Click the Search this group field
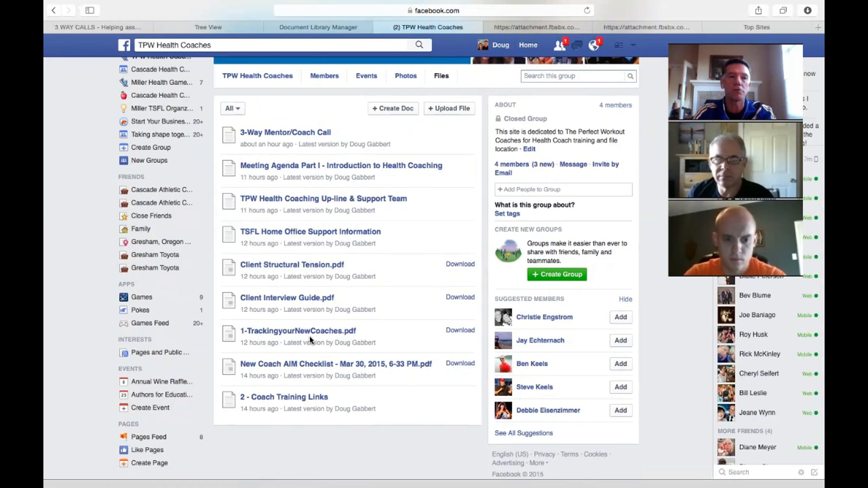 [x=573, y=76]
